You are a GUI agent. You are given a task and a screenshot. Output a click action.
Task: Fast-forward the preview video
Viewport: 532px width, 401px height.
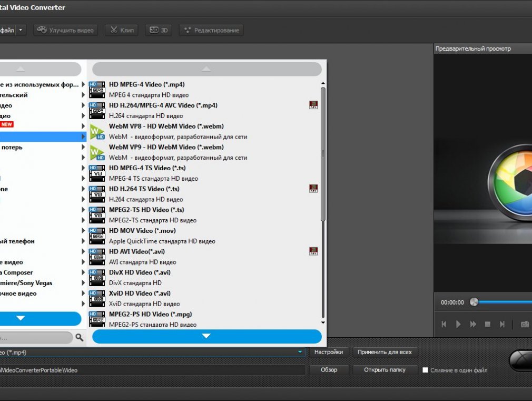(x=473, y=324)
